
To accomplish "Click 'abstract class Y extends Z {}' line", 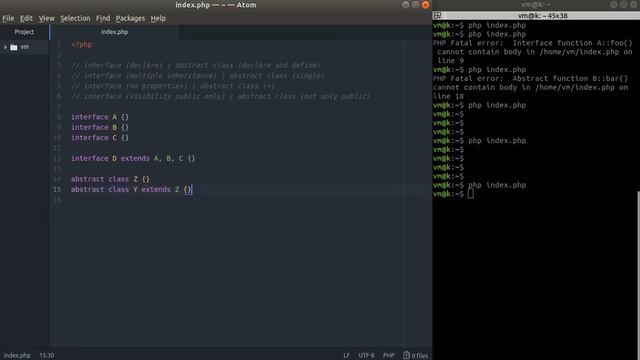I will point(131,189).
